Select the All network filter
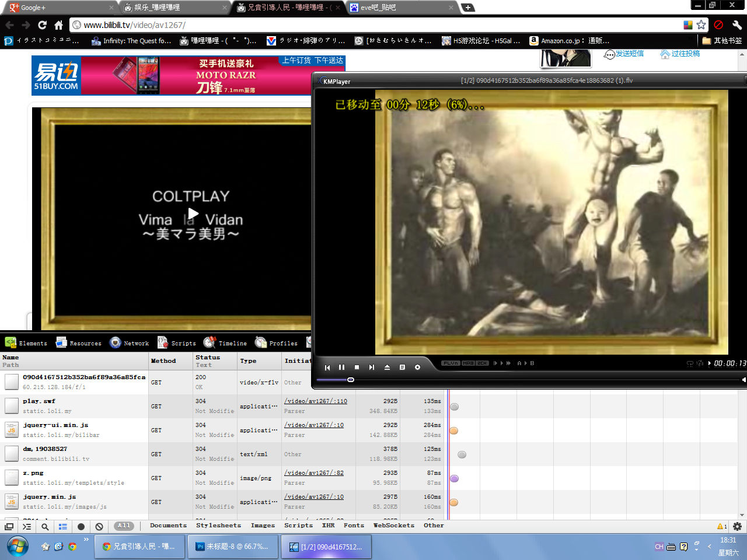This screenshot has width=747, height=560. click(x=124, y=526)
